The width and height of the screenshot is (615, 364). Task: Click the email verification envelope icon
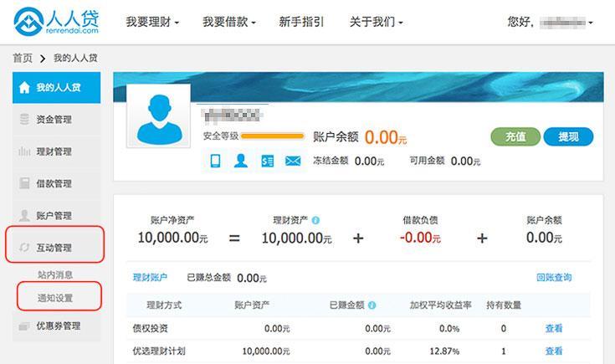point(293,161)
